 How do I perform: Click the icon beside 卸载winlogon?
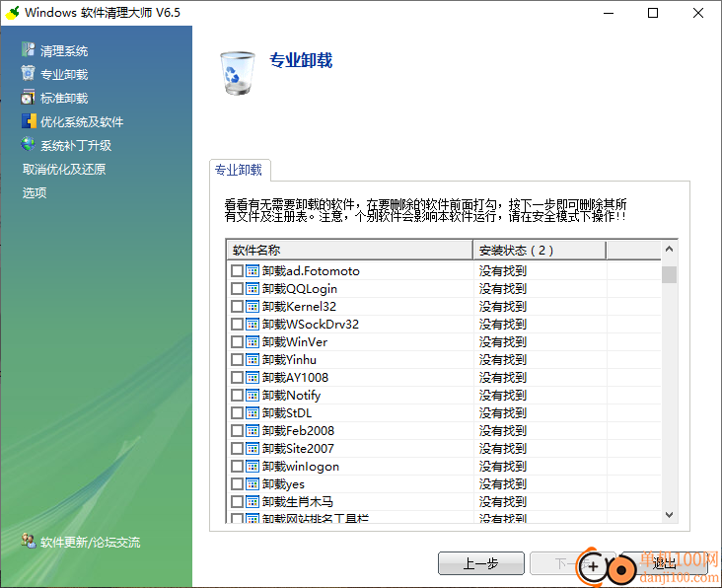tap(253, 467)
